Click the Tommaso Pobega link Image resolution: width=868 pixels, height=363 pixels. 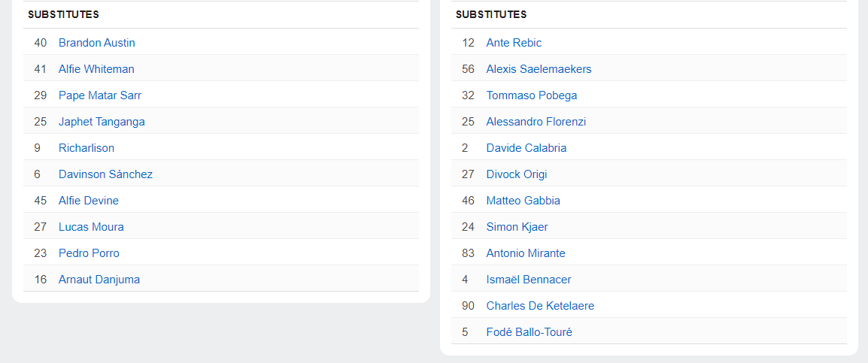click(x=532, y=95)
